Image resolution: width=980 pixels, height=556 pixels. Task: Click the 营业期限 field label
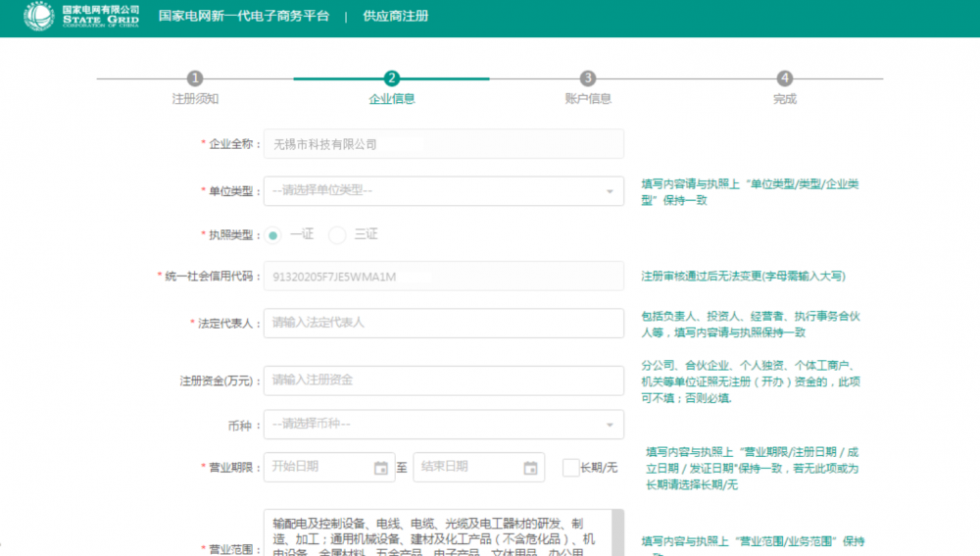coord(230,467)
